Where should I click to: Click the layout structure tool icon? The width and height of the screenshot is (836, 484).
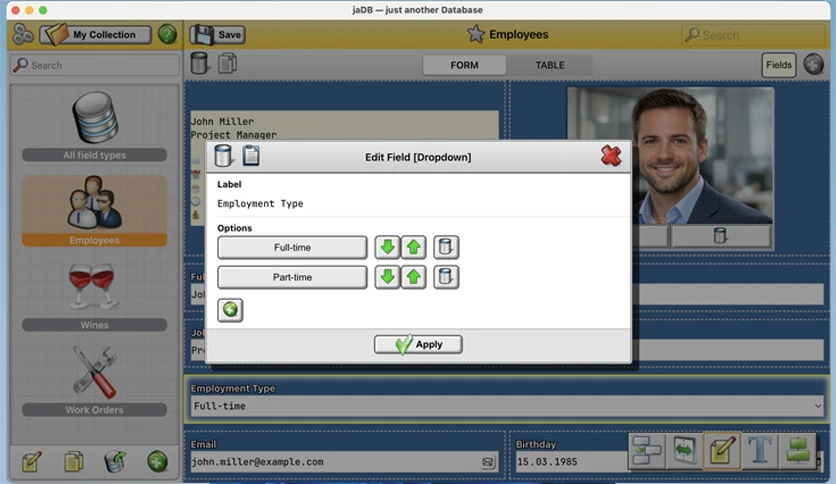(647, 450)
